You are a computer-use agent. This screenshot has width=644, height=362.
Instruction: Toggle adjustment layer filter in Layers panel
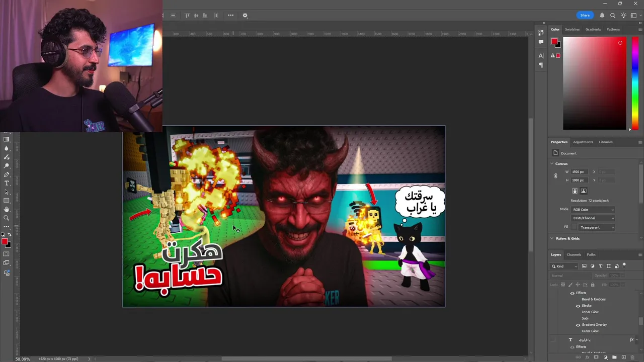(x=592, y=266)
